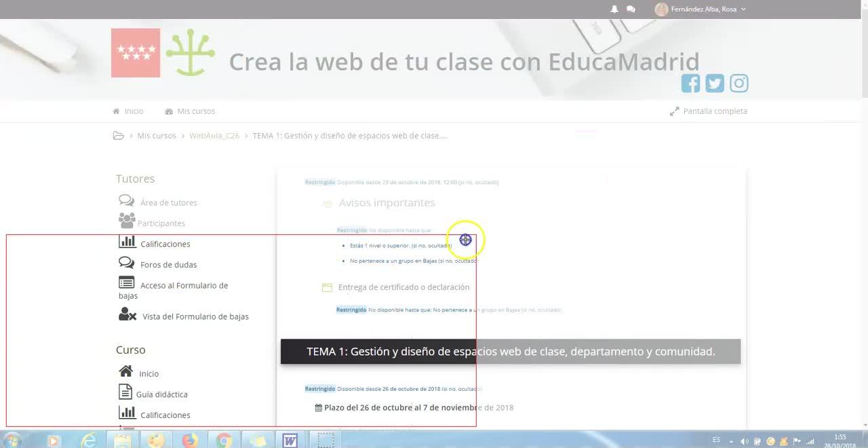Viewport: 868px width, 448px height.
Task: Click the ES language indicator in taskbar
Action: coord(717,441)
